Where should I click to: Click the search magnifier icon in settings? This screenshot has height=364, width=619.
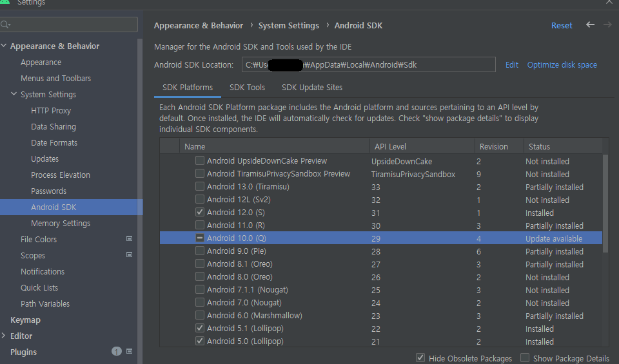tap(5, 24)
